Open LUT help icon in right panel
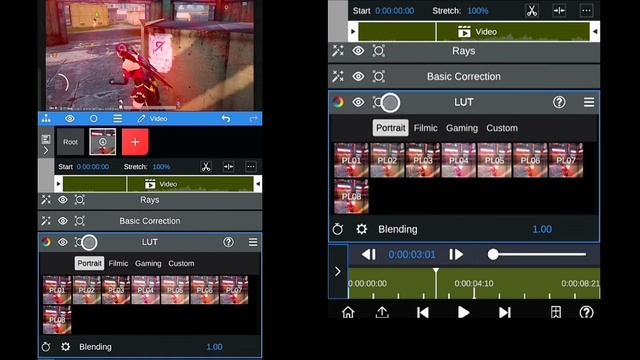The image size is (640, 360). (559, 102)
